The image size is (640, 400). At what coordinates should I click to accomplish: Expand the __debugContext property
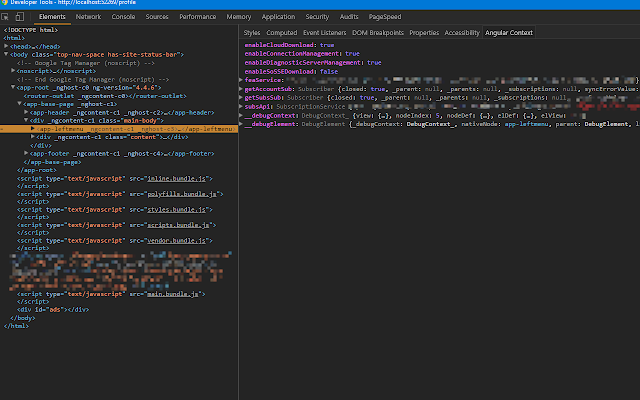(242, 116)
